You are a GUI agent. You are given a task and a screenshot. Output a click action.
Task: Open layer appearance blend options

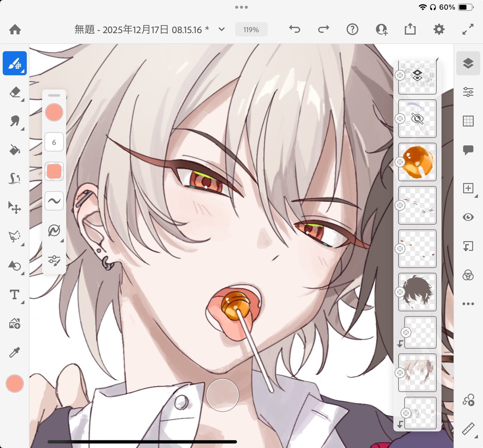[x=468, y=275]
